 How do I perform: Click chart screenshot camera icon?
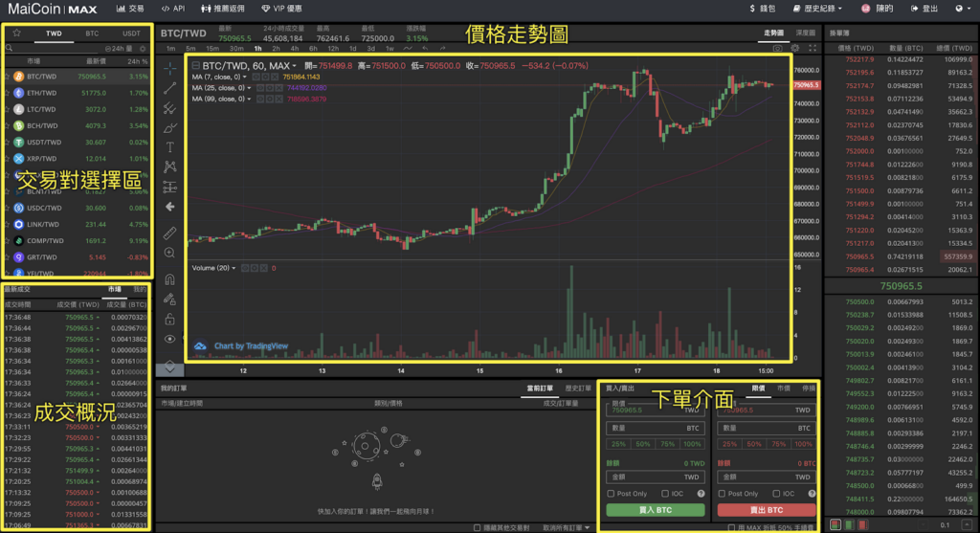[x=777, y=48]
